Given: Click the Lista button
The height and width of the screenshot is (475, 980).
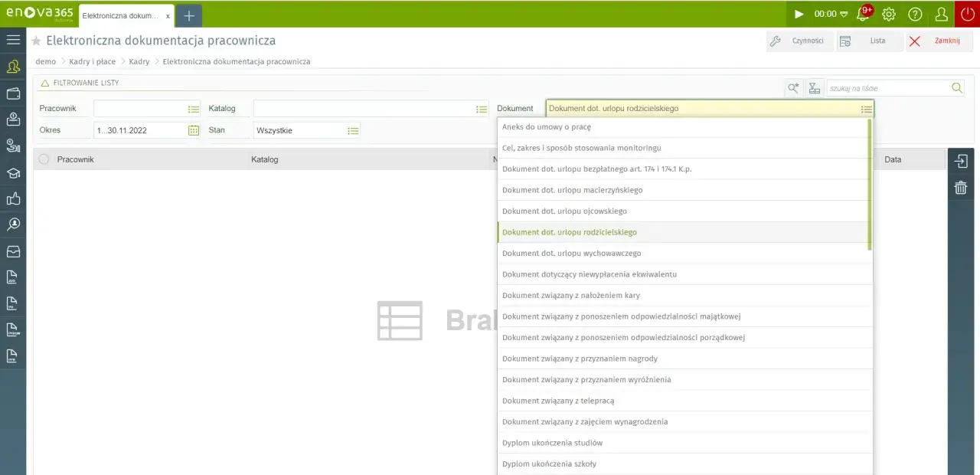Looking at the screenshot, I should point(870,41).
